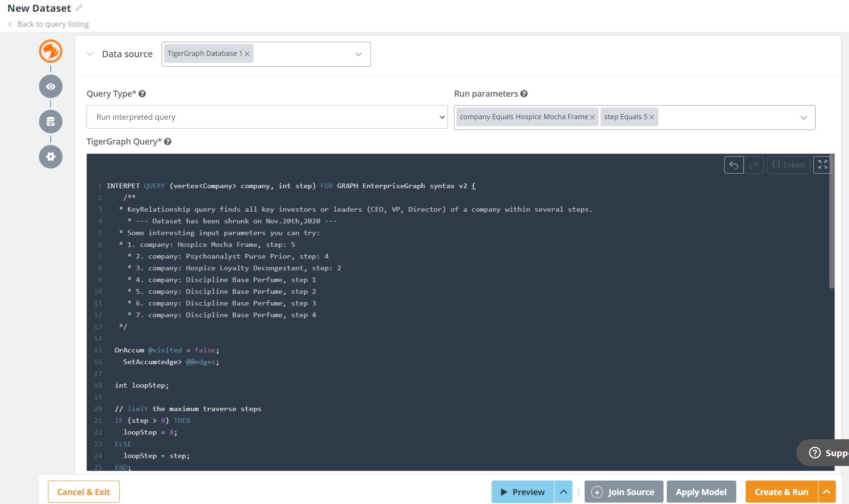Apply Model to the dataset
849x504 pixels.
tap(701, 491)
